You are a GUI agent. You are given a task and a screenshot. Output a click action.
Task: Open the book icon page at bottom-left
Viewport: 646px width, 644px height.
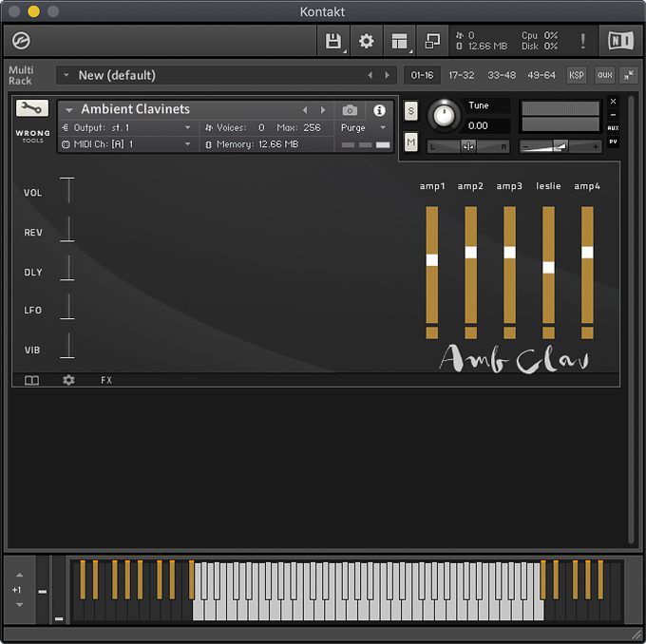[x=32, y=380]
